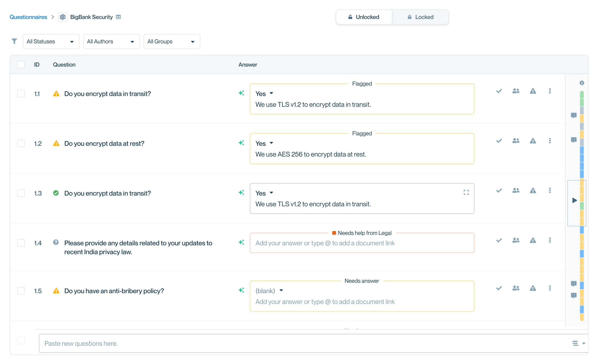Viewport: 592px width, 364px height.
Task: Tick checkbox for question 1.4
Action: pos(21,243)
